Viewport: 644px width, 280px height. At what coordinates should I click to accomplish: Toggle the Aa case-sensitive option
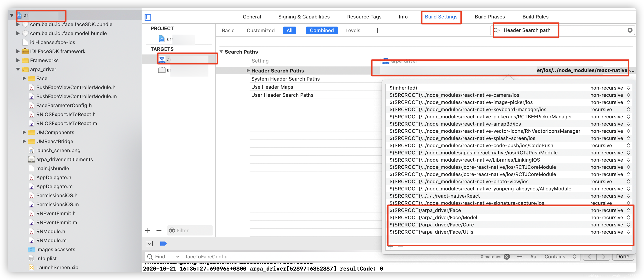[x=533, y=256]
